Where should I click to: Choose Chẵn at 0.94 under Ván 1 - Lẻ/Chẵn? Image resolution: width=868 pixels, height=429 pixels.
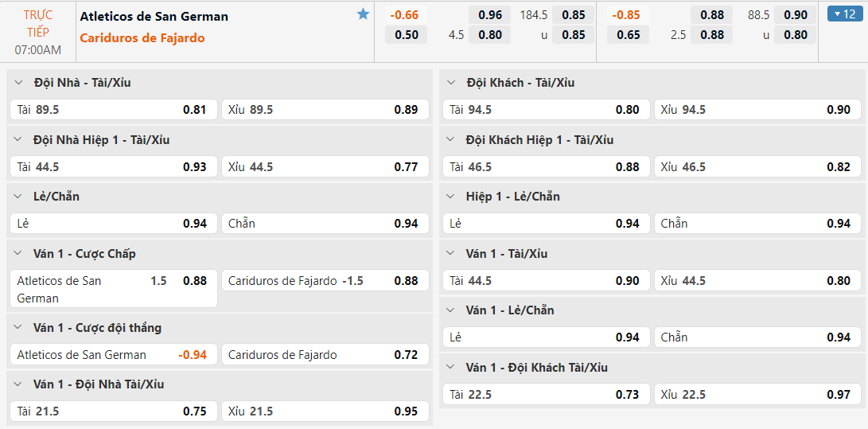tap(756, 337)
